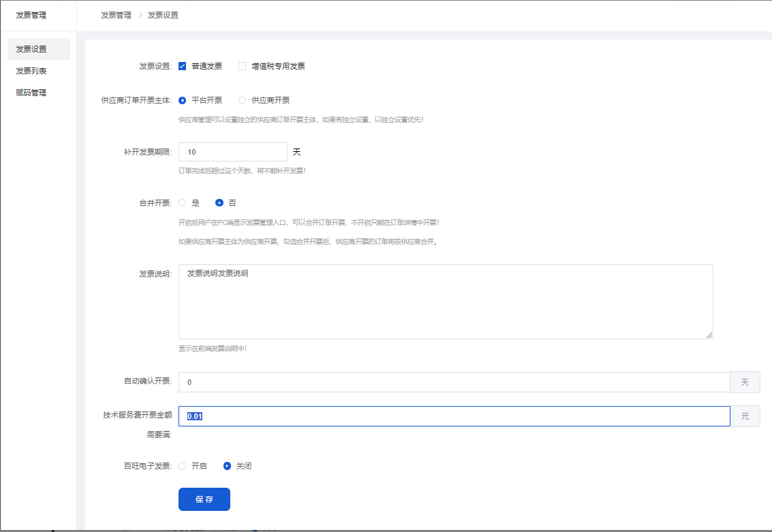Image resolution: width=772 pixels, height=532 pixels.
Task: Go to 发票列表 page
Action: coord(32,71)
